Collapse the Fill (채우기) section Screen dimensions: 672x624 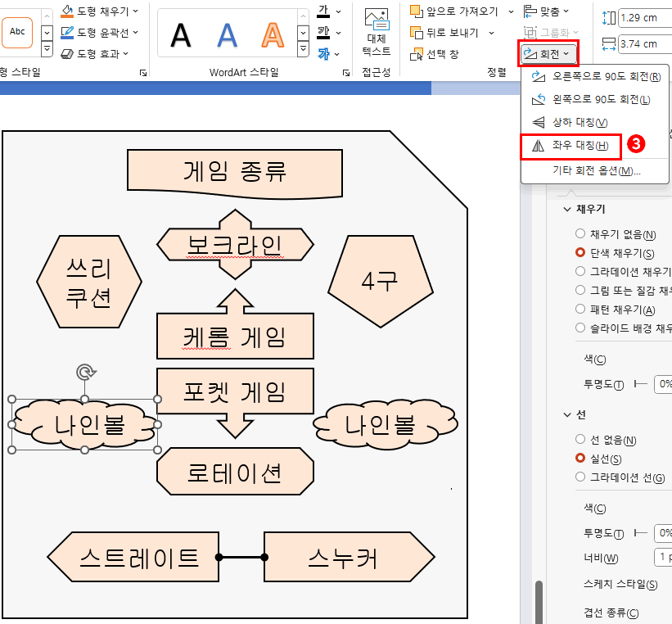tap(567, 210)
